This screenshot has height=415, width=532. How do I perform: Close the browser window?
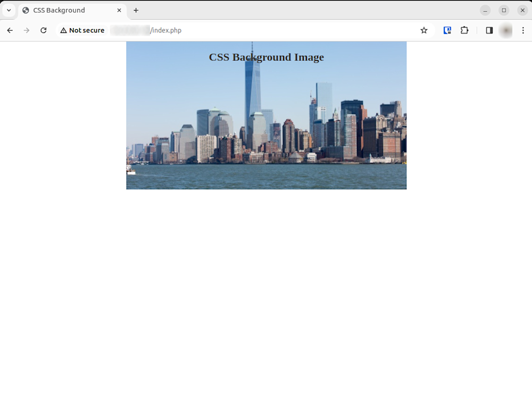522,10
